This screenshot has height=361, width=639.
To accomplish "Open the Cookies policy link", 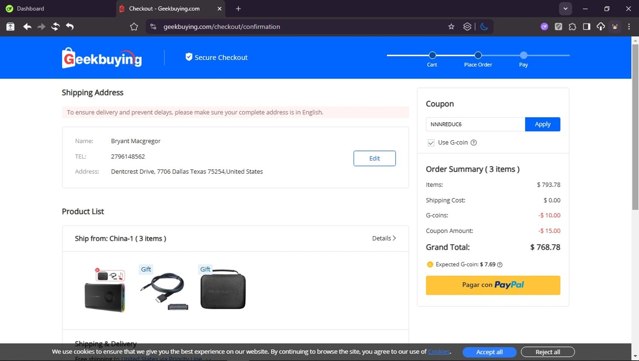I will 439,352.
